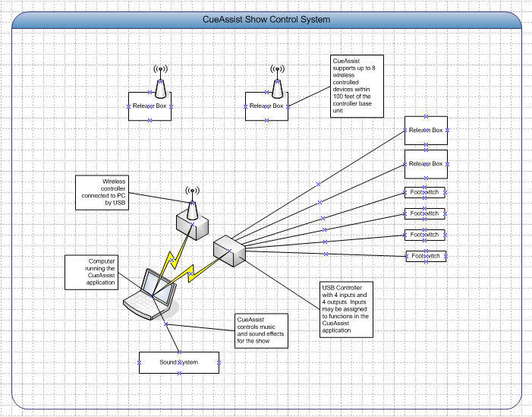The width and height of the screenshot is (532, 417).
Task: Click the 'USB Controller with 4 inputs' note
Action: (x=346, y=309)
